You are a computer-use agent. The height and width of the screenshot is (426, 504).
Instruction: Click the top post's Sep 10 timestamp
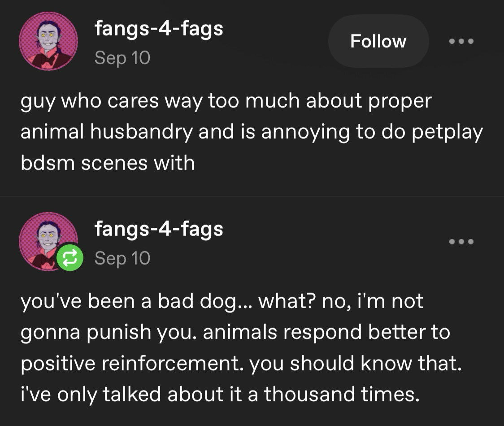point(122,58)
